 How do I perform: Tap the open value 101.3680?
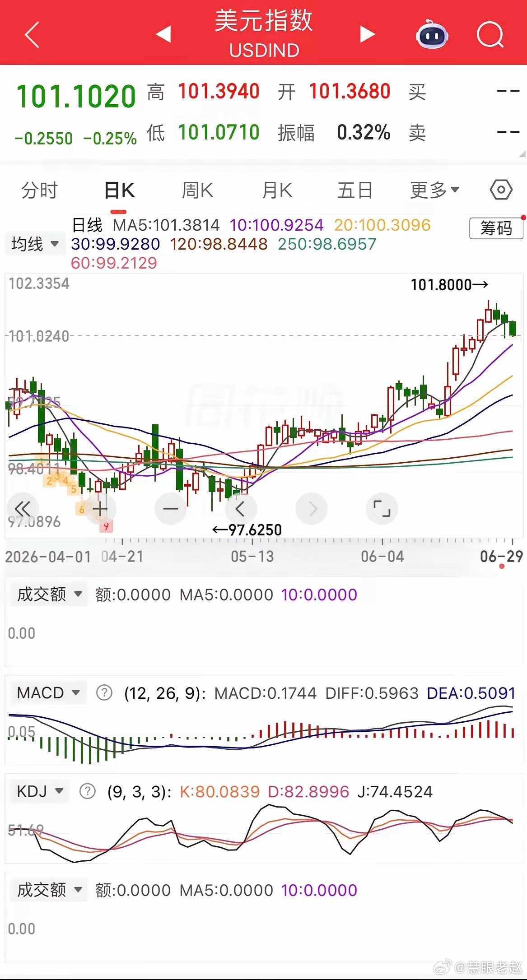coord(350,91)
